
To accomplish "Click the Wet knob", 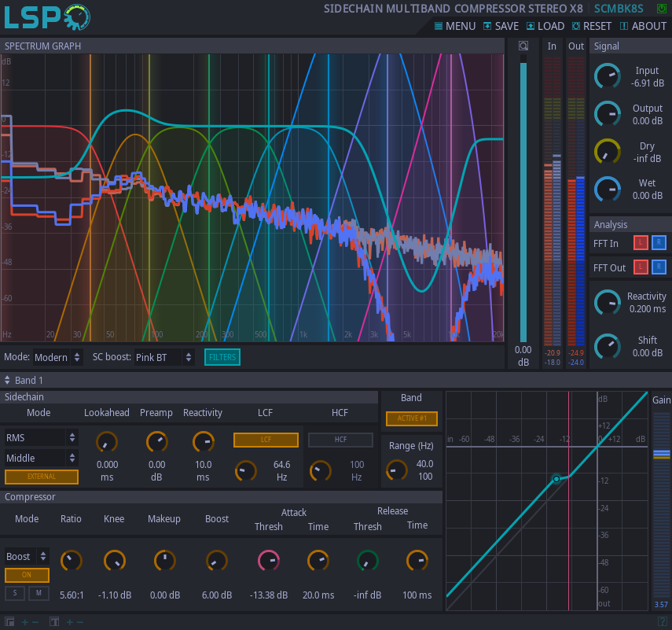I will (608, 189).
